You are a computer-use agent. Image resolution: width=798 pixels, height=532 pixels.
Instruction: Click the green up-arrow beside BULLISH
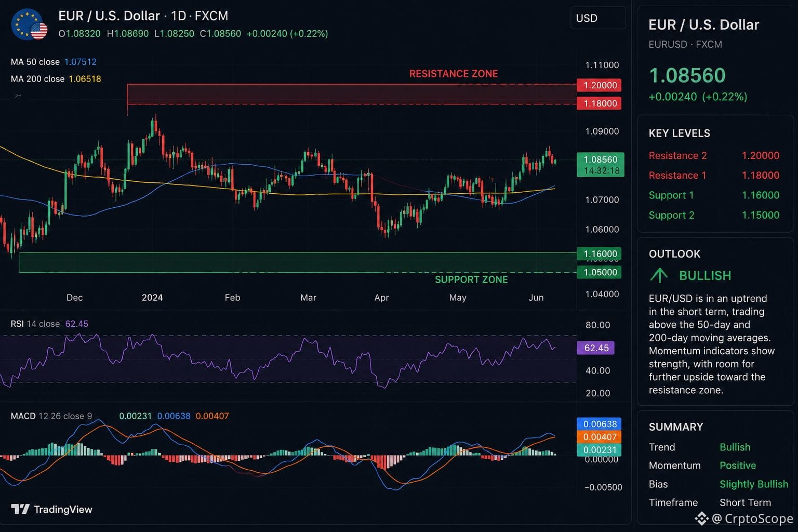(659, 275)
